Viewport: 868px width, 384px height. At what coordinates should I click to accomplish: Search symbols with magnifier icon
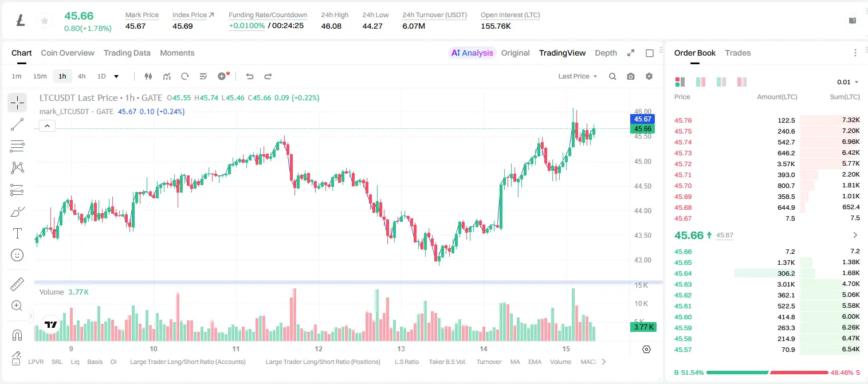click(x=612, y=76)
